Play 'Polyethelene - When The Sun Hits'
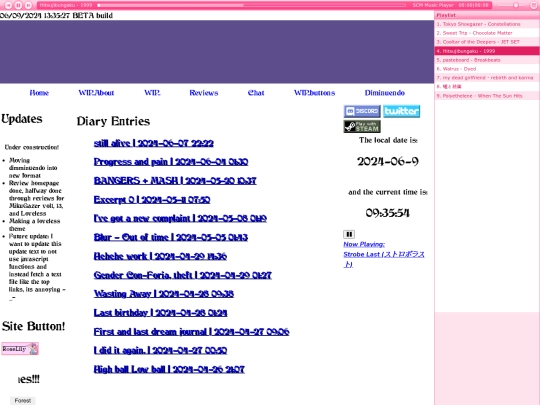The image size is (540, 405). click(487, 96)
